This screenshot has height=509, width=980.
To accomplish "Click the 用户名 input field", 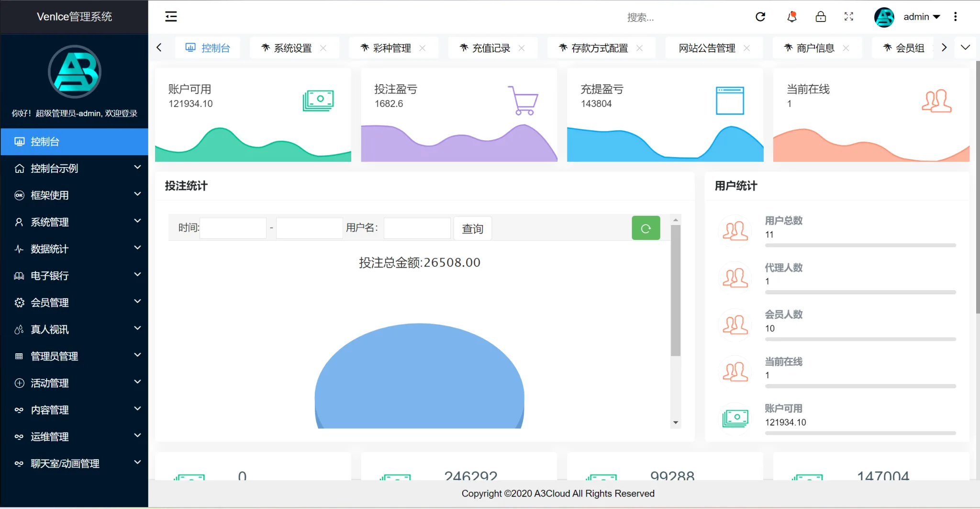I will click(417, 228).
